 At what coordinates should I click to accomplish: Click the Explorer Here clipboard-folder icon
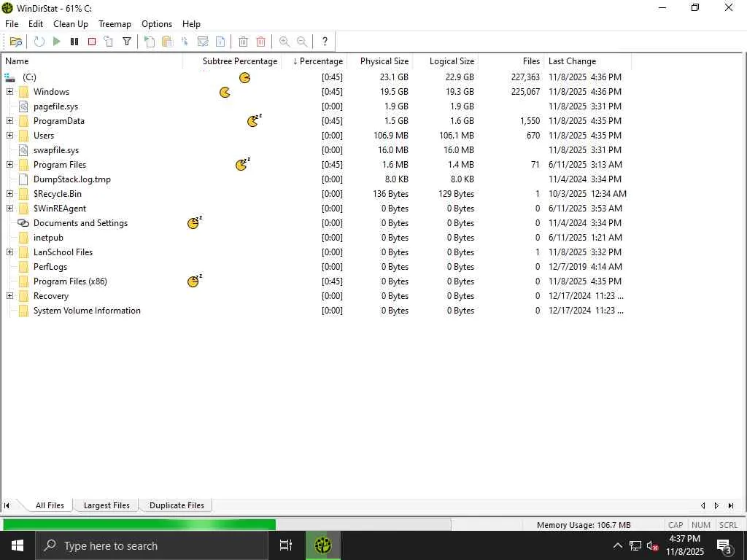pos(167,42)
